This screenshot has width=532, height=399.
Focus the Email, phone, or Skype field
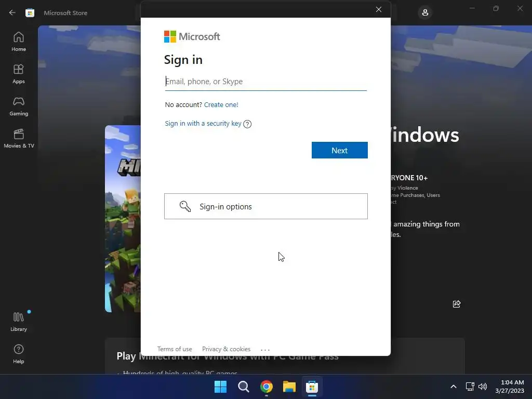[265, 82]
